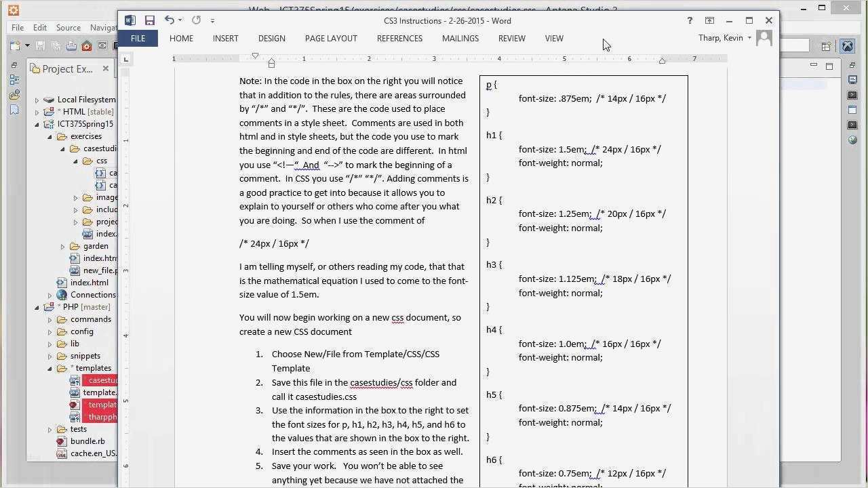Select the Web perspective icon in Aptana

point(847,46)
